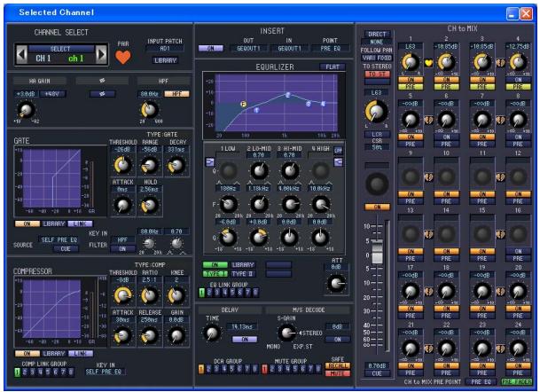Viewport: 540px width, 392px height.
Task: Toggle the +48V phantom power button
Action: click(52, 94)
